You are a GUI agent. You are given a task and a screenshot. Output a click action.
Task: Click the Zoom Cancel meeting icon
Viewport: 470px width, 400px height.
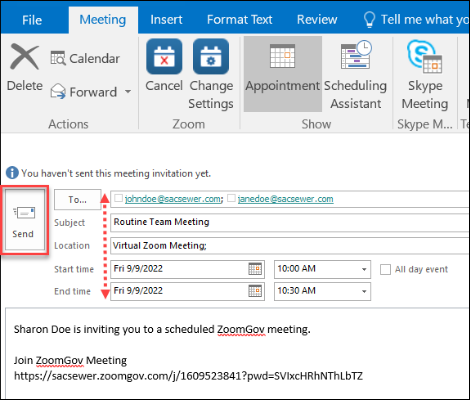[x=164, y=56]
